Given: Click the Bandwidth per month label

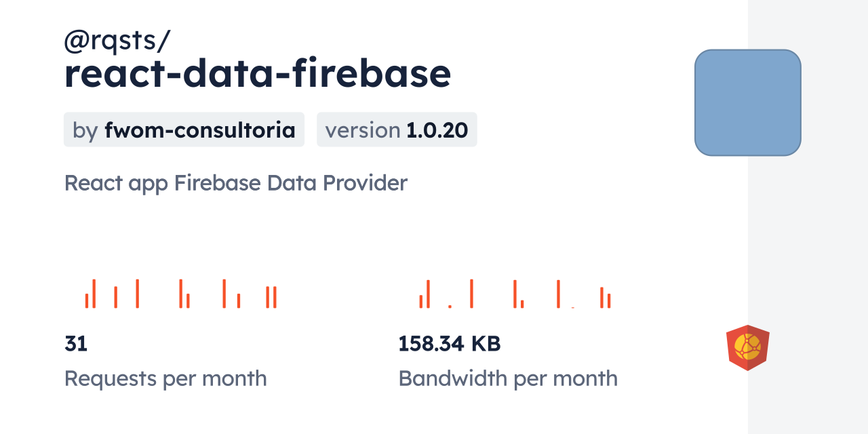Looking at the screenshot, I should (507, 378).
